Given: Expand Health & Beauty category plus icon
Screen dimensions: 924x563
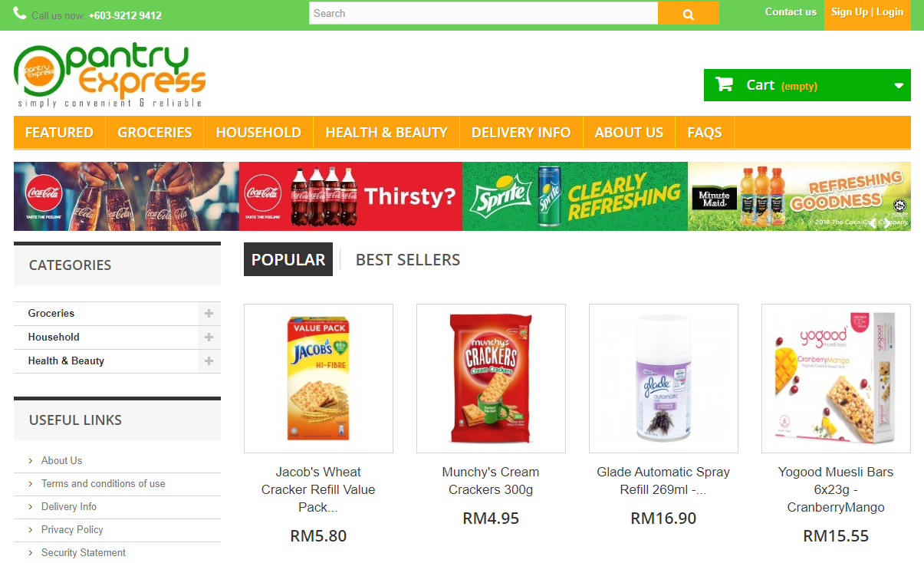Looking at the screenshot, I should [209, 361].
